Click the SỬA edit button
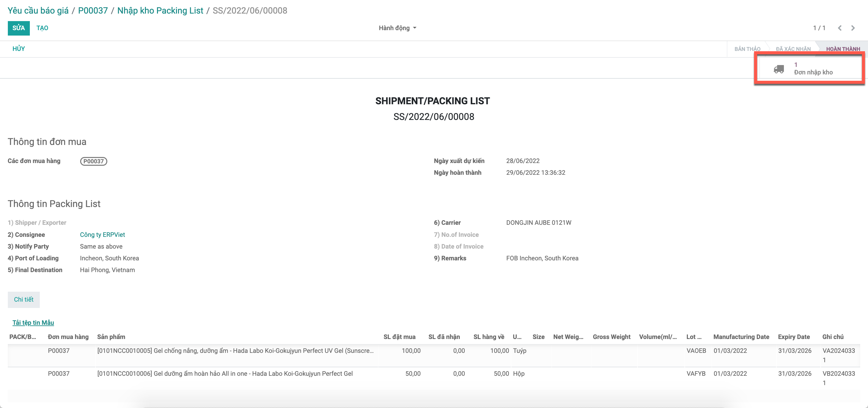 [x=18, y=28]
